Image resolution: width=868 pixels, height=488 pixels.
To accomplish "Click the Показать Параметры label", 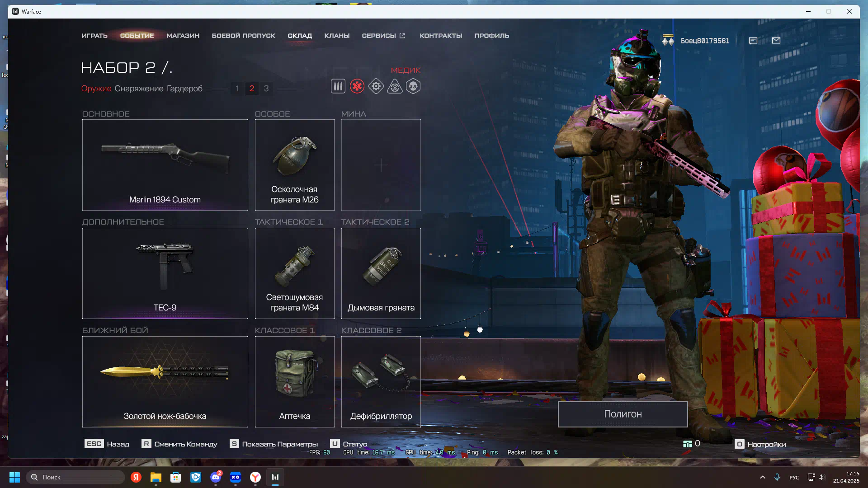I will [280, 444].
